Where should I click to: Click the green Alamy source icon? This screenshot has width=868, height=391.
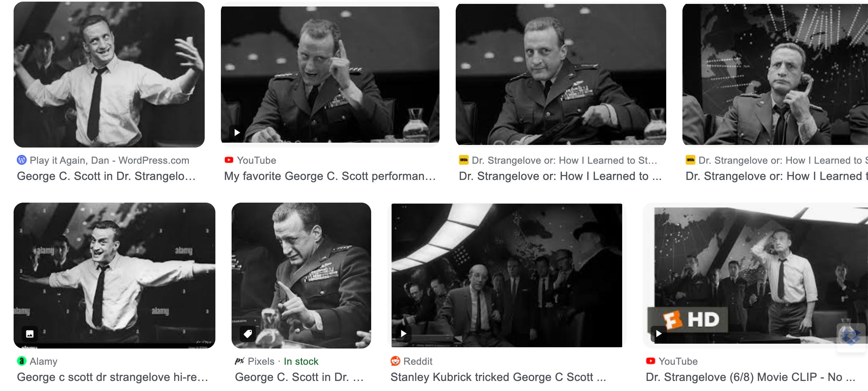pyautogui.click(x=22, y=361)
